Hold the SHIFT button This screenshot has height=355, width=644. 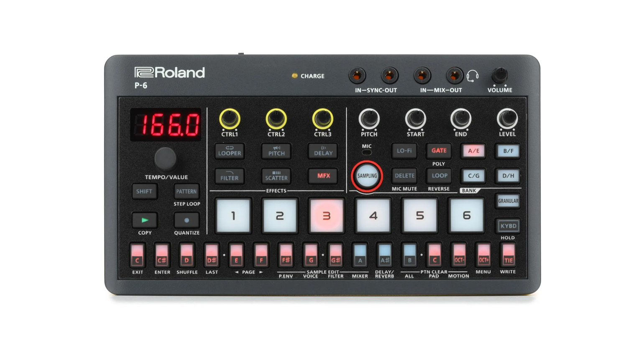144,191
